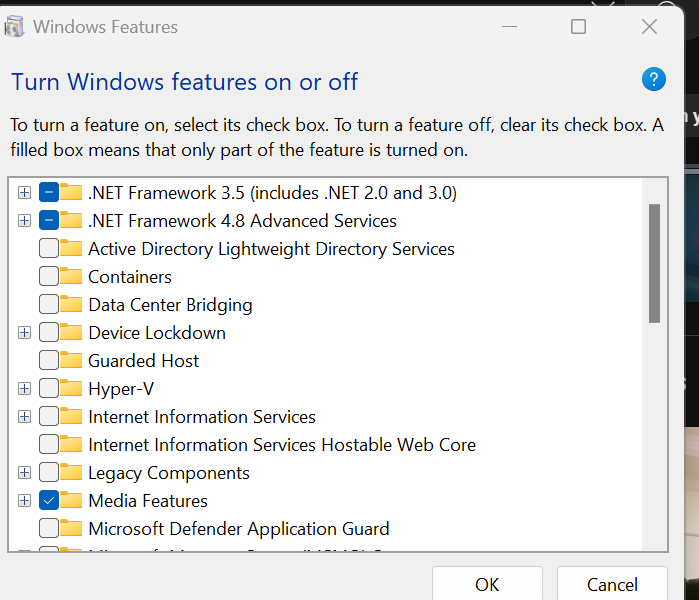Close the Windows Features dialog
Viewport: 699px width, 600px height.
649,27
